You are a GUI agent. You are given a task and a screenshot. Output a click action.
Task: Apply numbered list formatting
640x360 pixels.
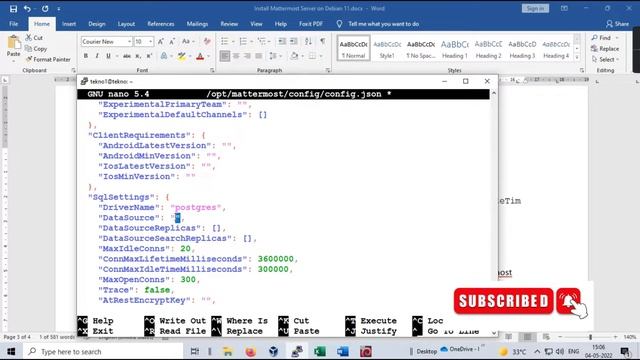[243, 42]
